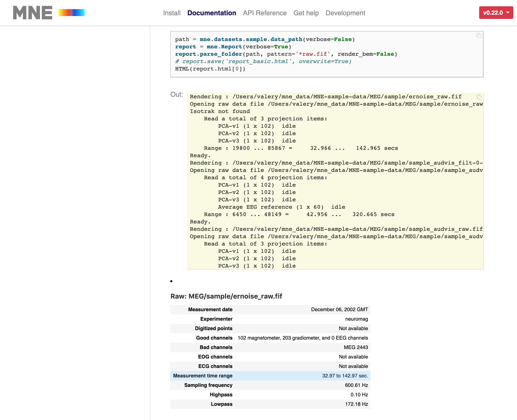Copy the rendering output using the copy icon

coord(479,97)
